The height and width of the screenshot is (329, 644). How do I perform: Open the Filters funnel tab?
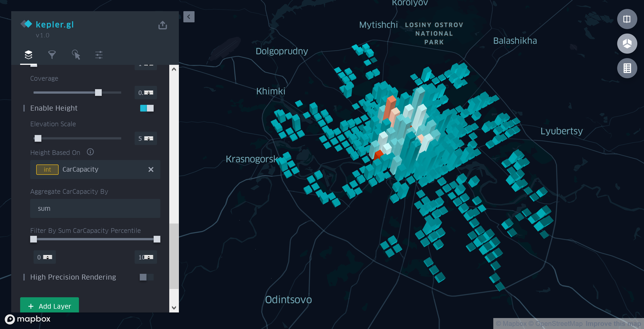tap(52, 55)
